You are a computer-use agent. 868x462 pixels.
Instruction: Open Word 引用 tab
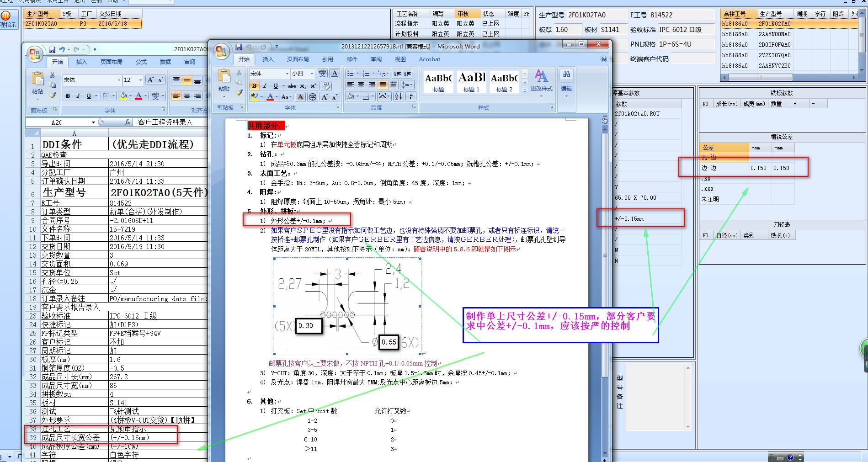(328, 59)
